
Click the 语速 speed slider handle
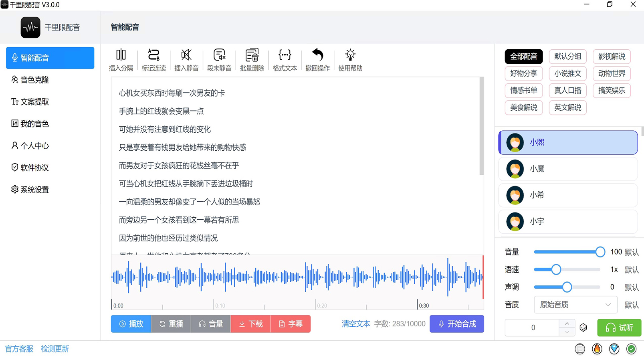pos(556,269)
